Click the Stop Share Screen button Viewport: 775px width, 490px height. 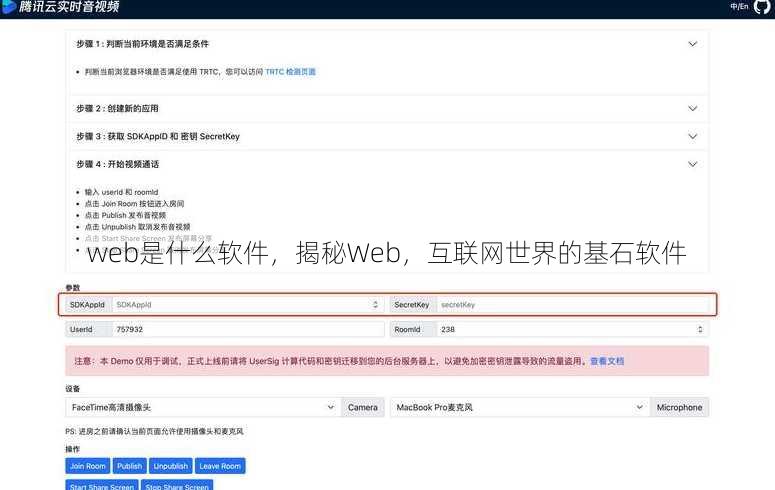click(x=177, y=485)
